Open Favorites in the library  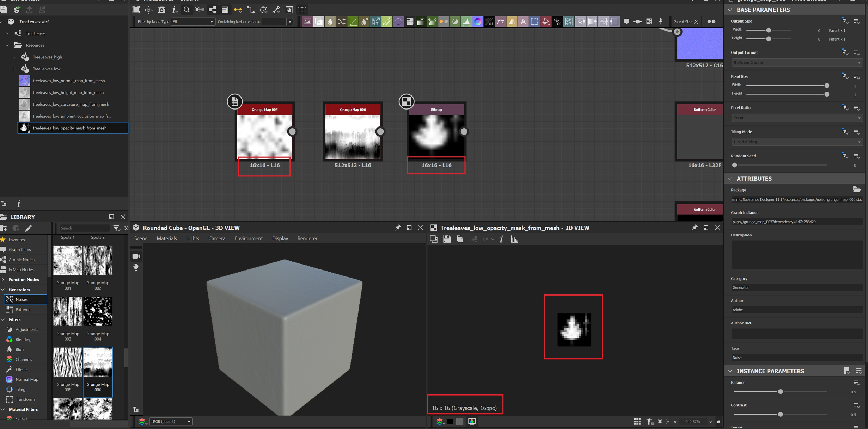[17, 240]
